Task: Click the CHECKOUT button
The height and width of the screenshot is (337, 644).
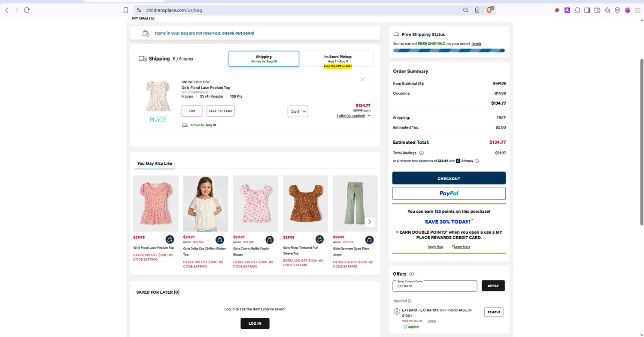Action: pos(449,178)
